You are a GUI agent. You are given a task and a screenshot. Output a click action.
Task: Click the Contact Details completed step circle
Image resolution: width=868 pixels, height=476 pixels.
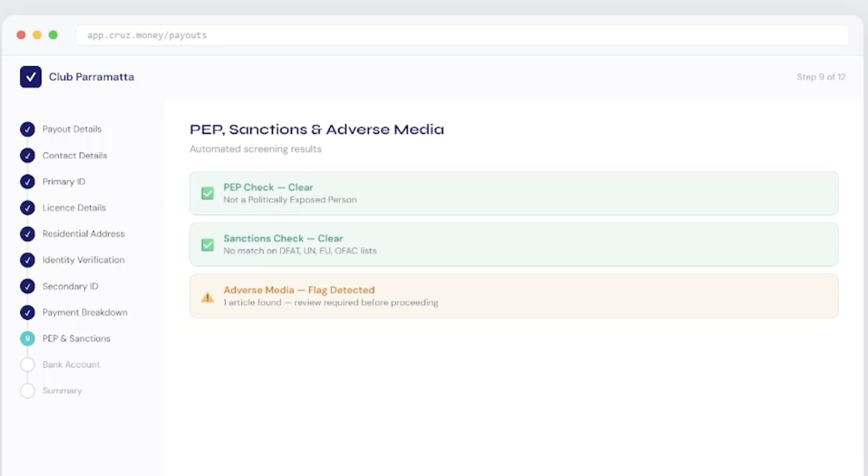(27, 155)
